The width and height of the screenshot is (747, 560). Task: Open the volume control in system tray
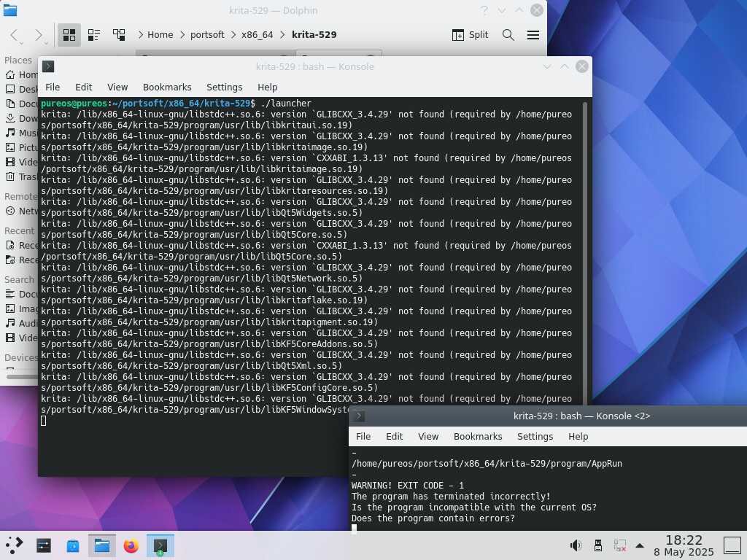click(576, 545)
